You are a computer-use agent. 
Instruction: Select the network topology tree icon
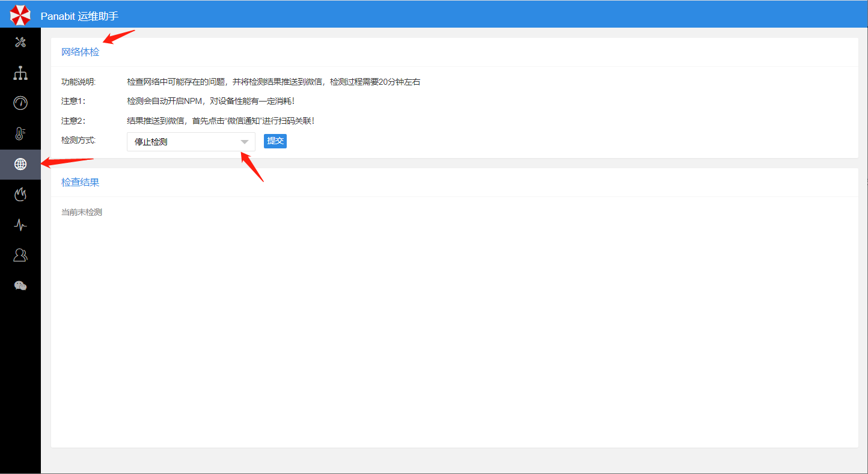[x=20, y=73]
